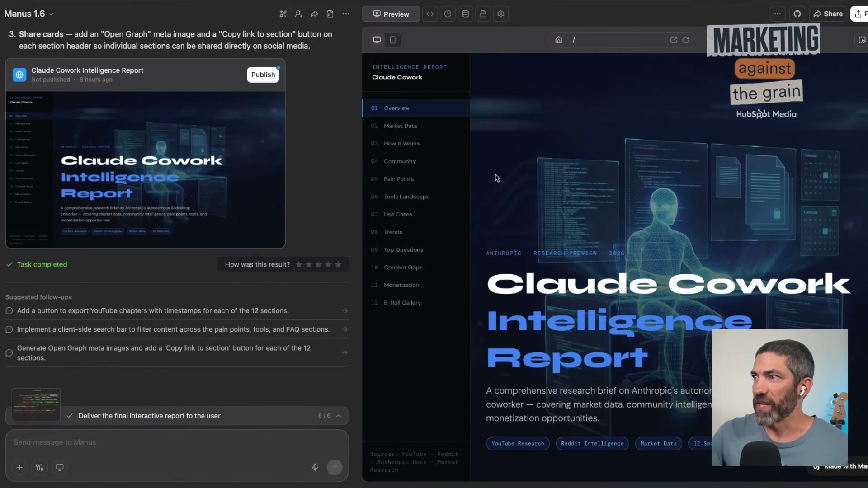Switch to the Preview tab

point(391,14)
